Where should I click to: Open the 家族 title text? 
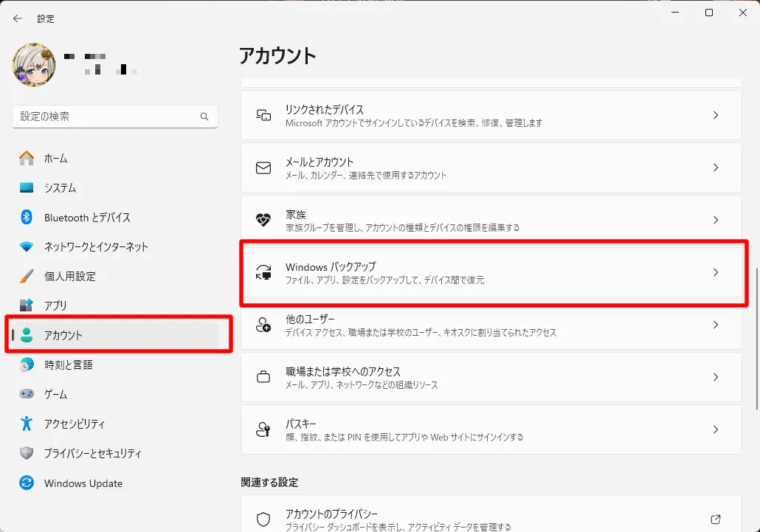[296, 215]
